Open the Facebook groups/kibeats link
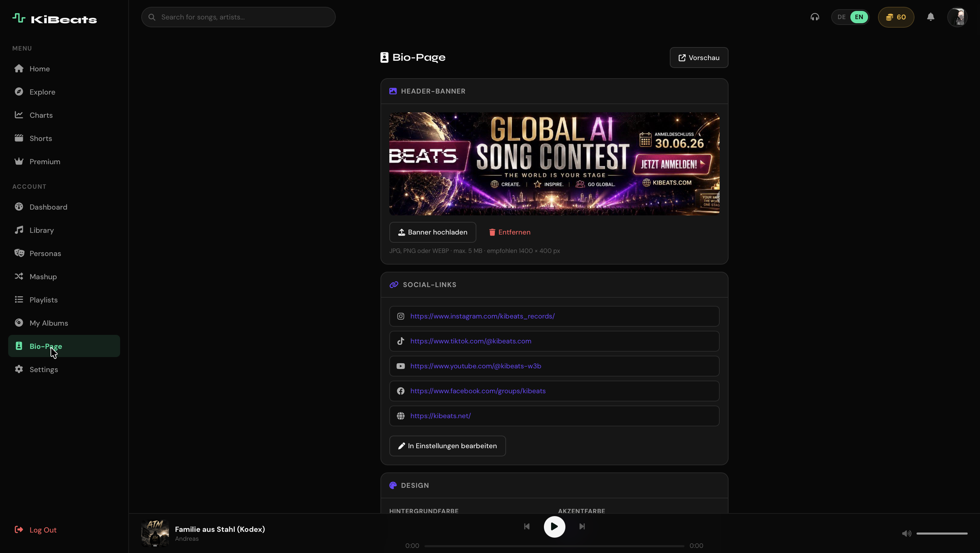Viewport: 980px width, 553px height. [478, 391]
